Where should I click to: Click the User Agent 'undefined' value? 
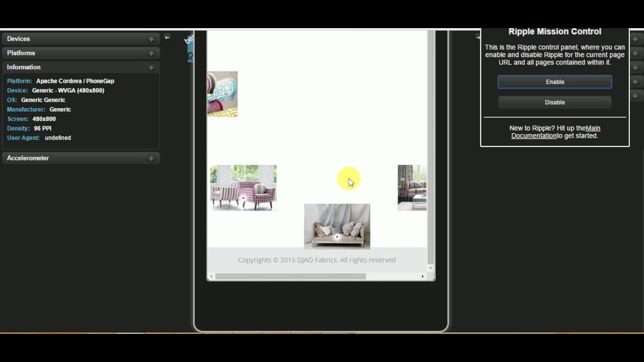pos(58,138)
